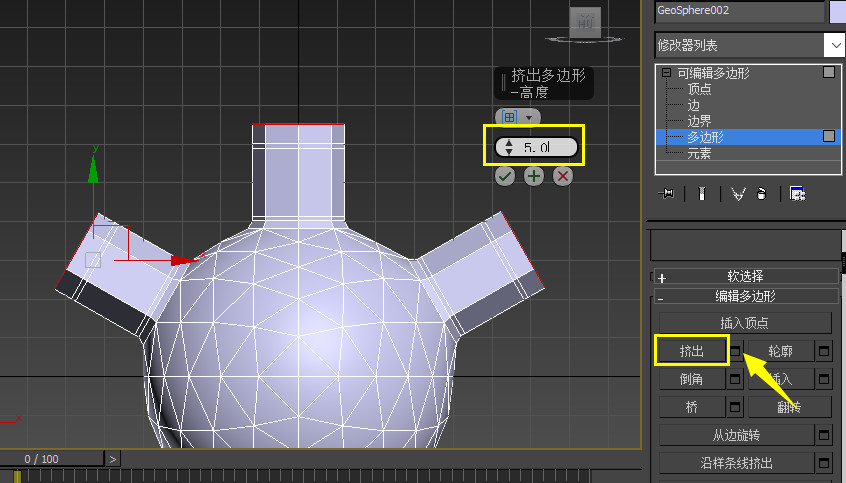Cancel the extrude with red X icon
846x483 pixels.
point(563,176)
